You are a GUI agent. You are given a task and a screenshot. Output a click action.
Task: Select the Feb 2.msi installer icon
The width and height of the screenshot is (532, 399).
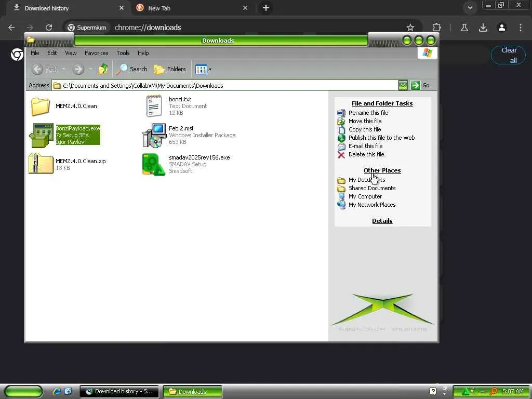tap(154, 136)
